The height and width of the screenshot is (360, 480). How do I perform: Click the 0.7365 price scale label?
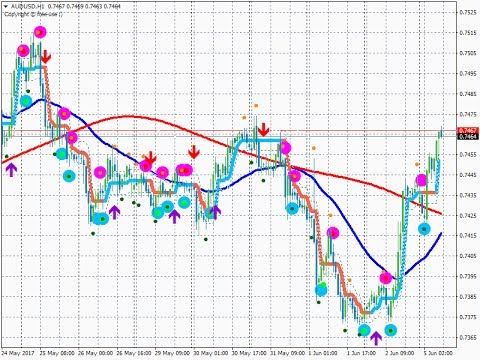[468, 337]
